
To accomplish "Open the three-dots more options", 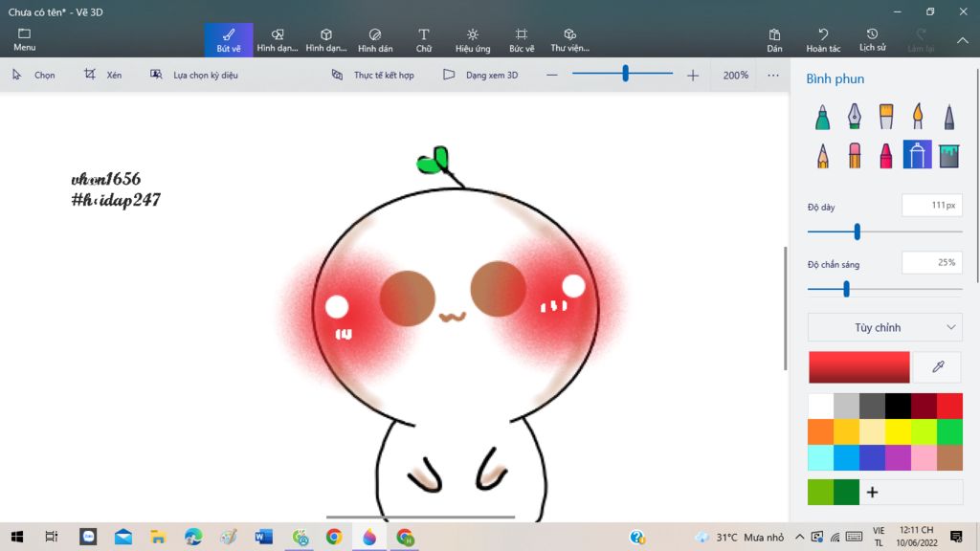I will [x=773, y=75].
